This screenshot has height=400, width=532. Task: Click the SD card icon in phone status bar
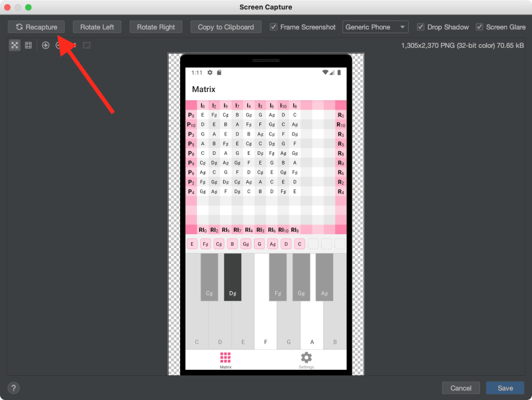click(x=219, y=73)
